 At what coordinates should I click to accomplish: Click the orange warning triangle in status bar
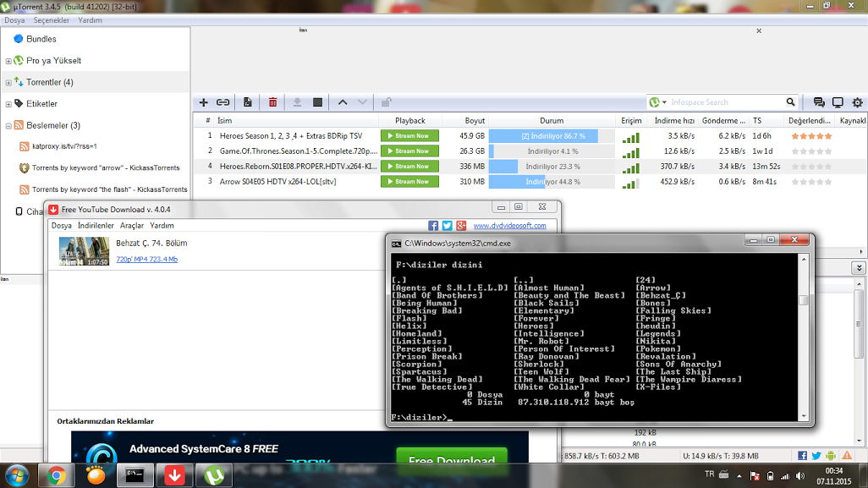[x=847, y=455]
